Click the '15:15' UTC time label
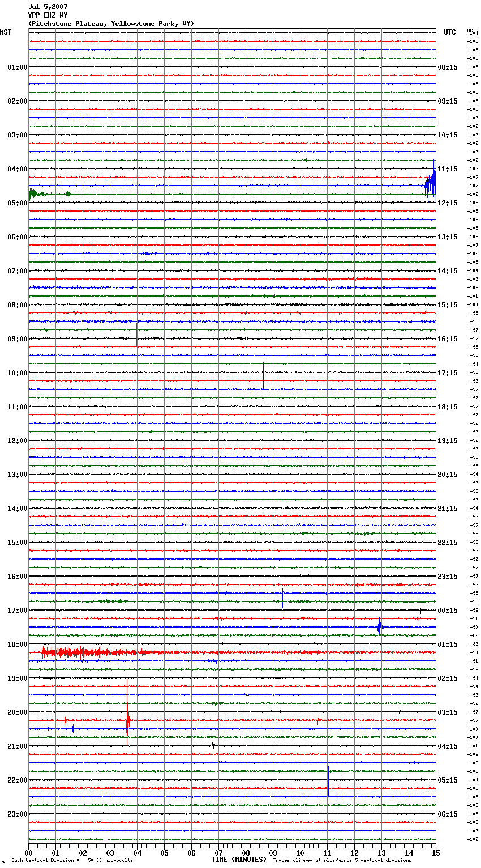 (x=448, y=305)
